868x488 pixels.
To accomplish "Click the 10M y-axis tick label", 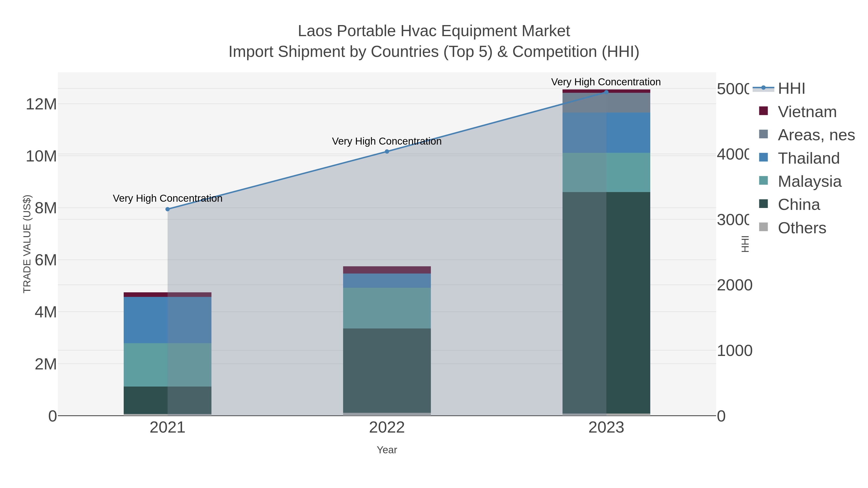I will point(41,156).
